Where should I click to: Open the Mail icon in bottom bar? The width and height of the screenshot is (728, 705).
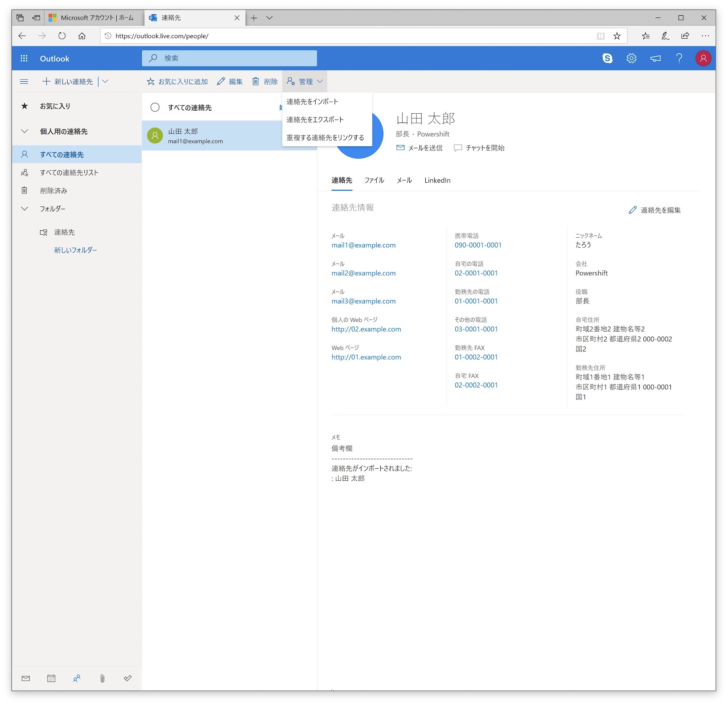pyautogui.click(x=26, y=678)
